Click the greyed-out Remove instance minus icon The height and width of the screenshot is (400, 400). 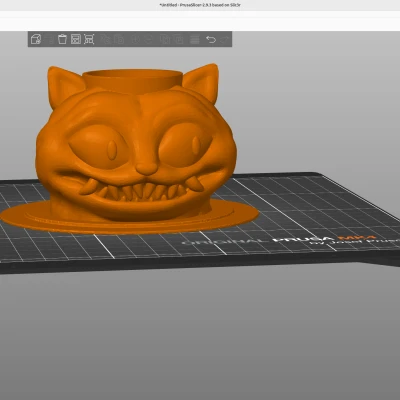tap(148, 39)
